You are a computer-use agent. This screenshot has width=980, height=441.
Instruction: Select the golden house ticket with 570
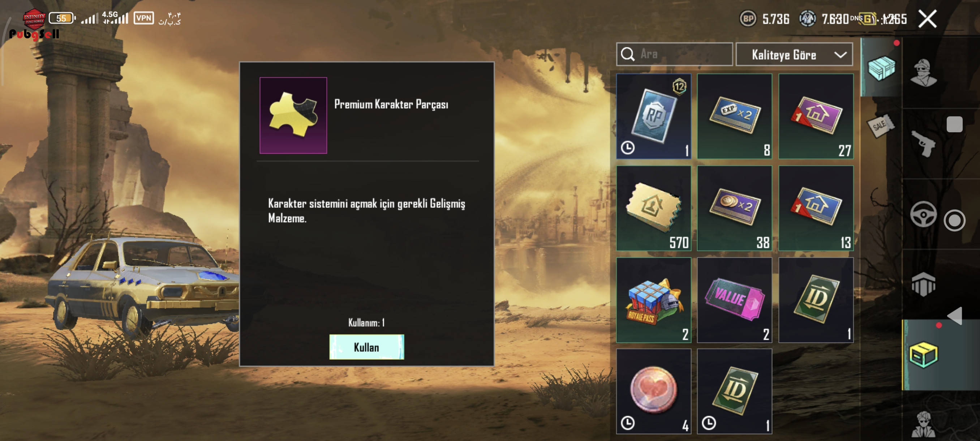[x=654, y=208]
